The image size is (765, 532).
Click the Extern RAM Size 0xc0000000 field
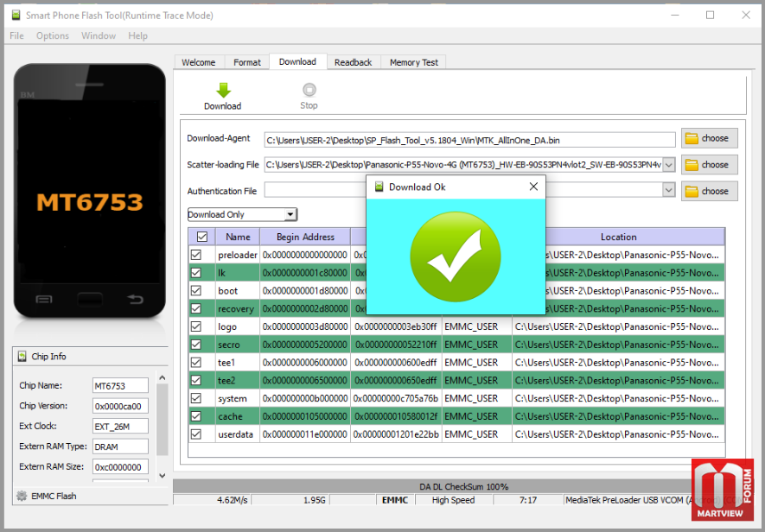[x=120, y=467]
